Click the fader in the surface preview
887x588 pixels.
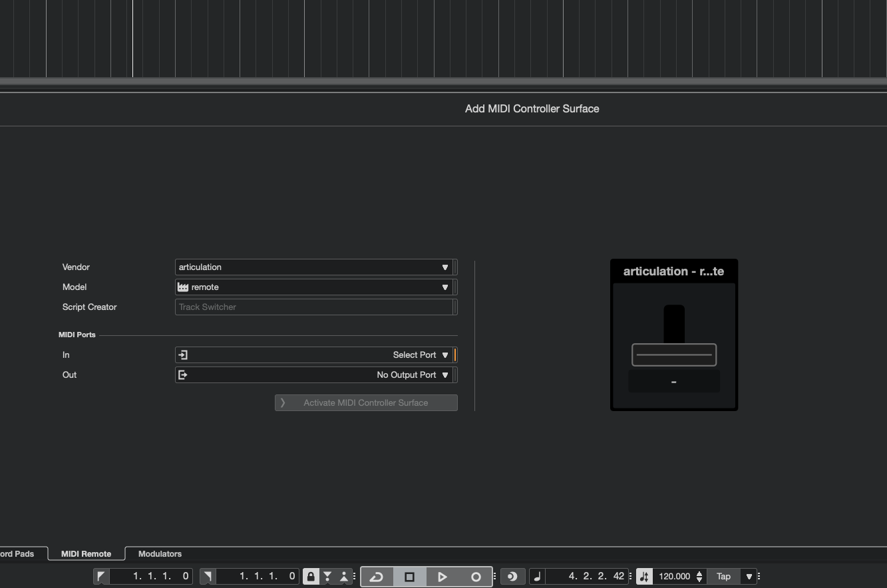point(674,355)
